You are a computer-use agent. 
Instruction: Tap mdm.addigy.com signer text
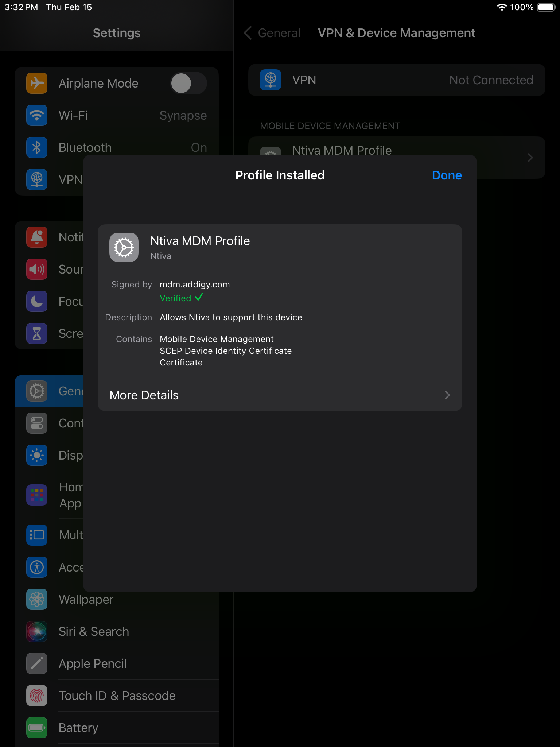click(x=195, y=285)
